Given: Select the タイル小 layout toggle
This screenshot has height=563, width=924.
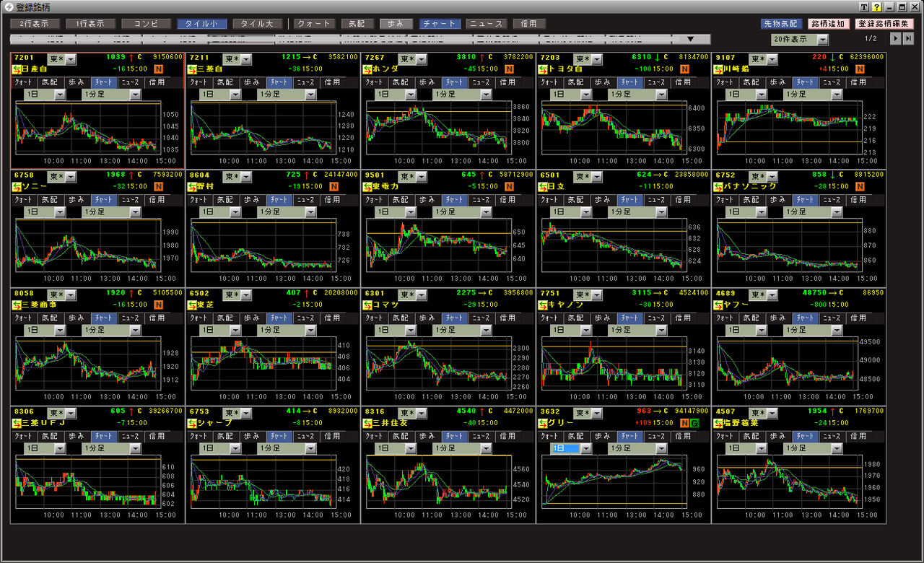Looking at the screenshot, I should point(202,24).
